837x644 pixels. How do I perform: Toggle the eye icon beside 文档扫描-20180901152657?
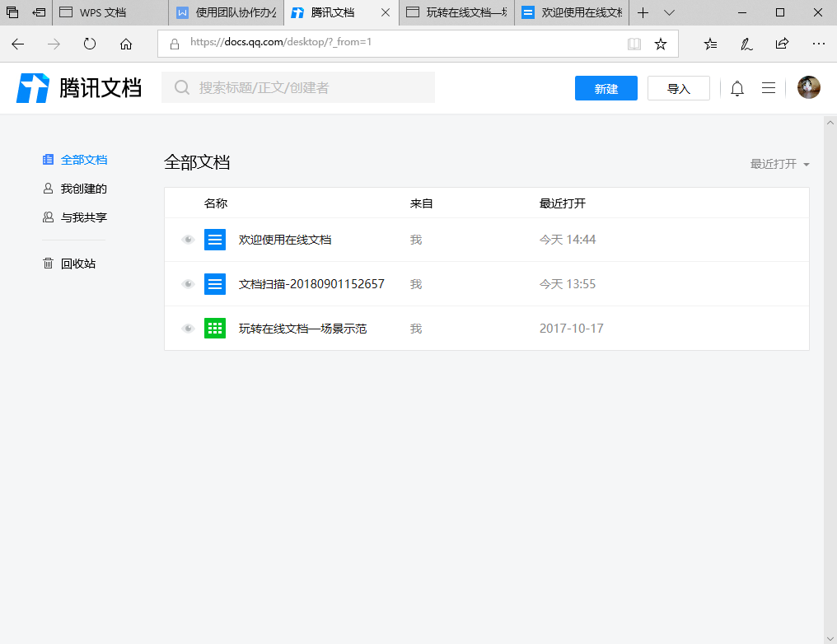pyautogui.click(x=188, y=284)
